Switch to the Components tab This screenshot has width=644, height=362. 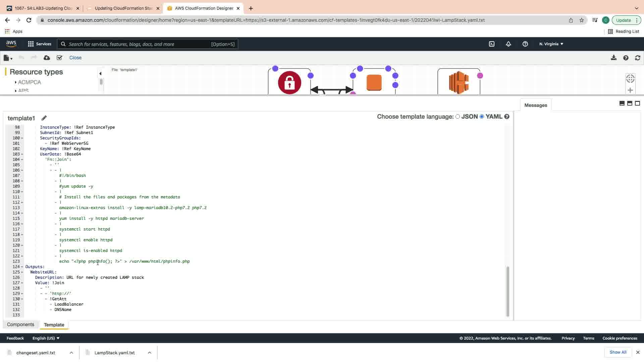point(20,324)
